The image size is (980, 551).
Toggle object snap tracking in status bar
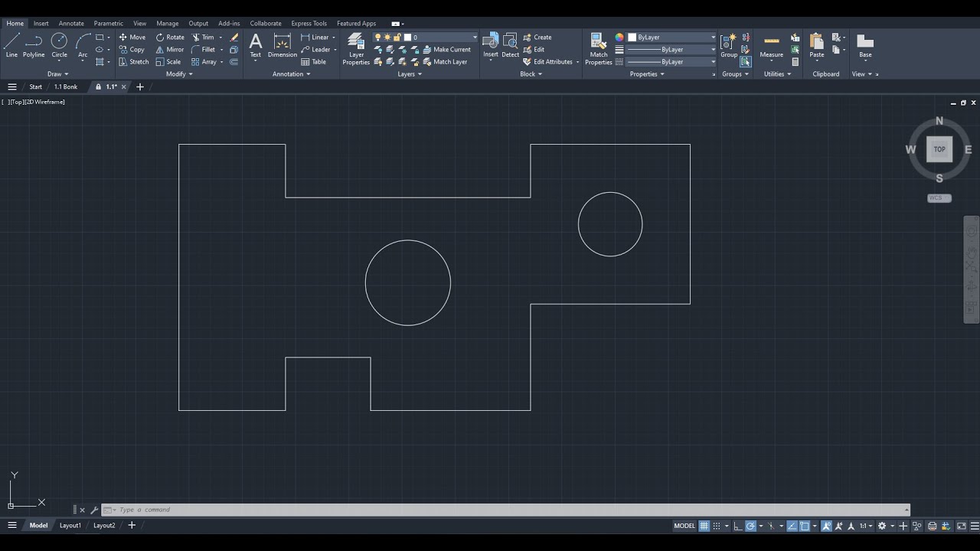pyautogui.click(x=792, y=526)
